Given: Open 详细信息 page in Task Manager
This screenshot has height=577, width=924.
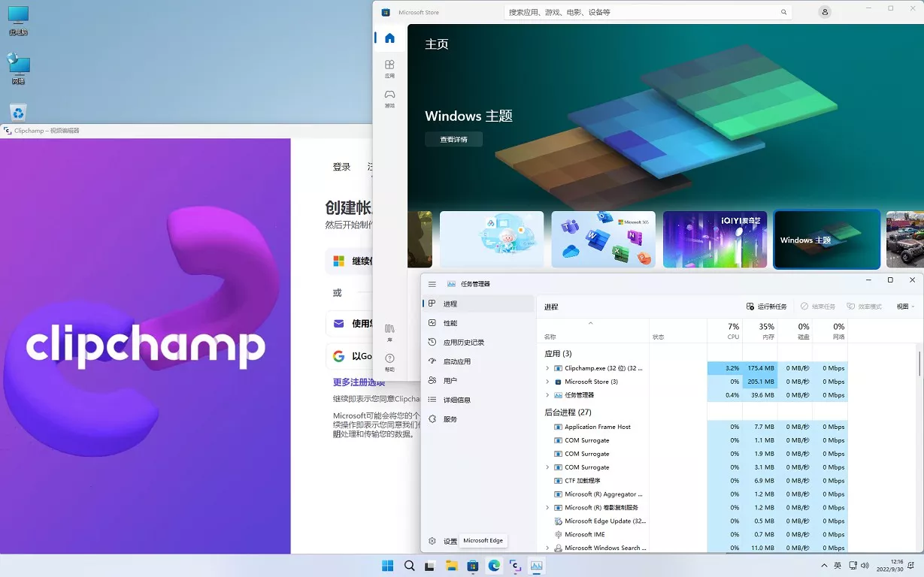Looking at the screenshot, I should click(478, 400).
